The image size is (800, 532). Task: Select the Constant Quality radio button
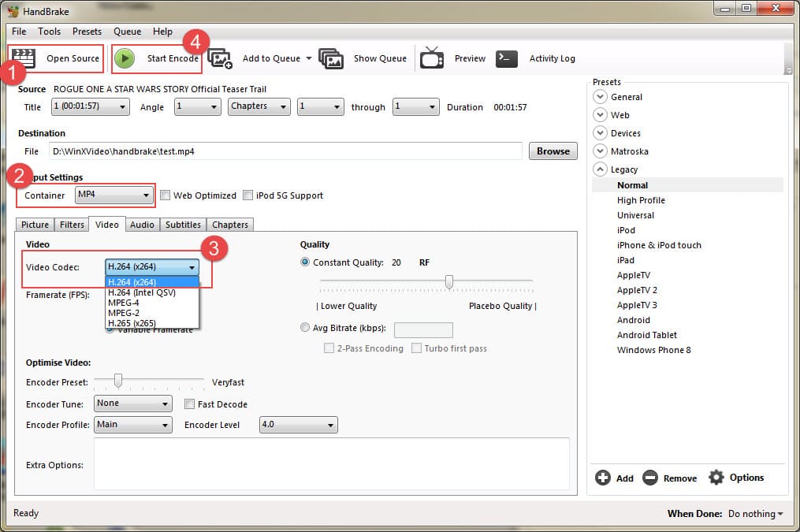pos(304,262)
